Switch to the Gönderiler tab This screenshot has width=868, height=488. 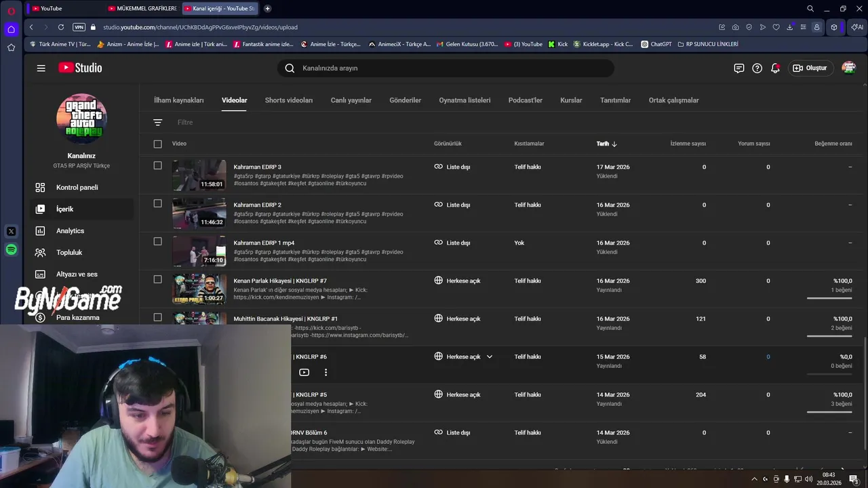point(406,100)
